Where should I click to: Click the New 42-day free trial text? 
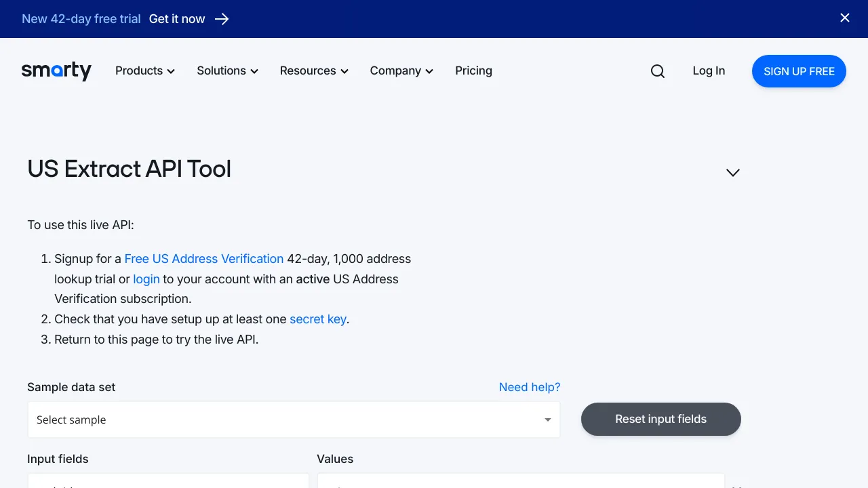click(x=81, y=19)
